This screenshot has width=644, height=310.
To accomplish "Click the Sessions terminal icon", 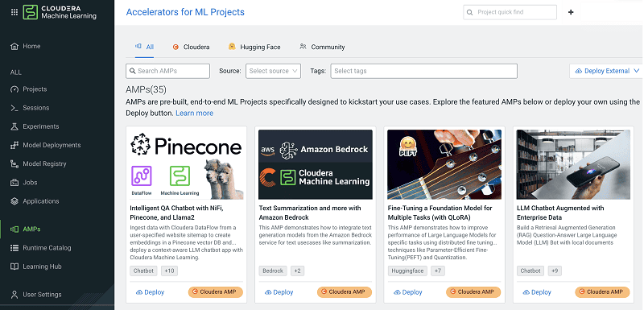I will coord(14,108).
